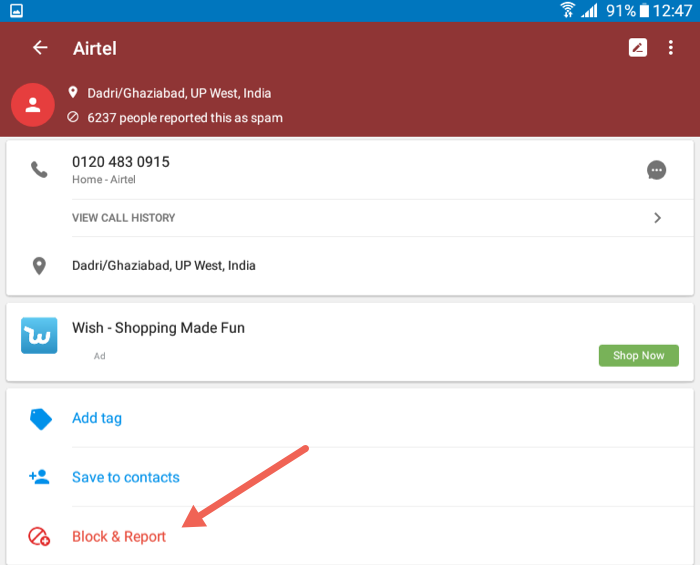Viewport: 700px width, 565px height.
Task: Choose Save to contacts
Action: pos(126,477)
